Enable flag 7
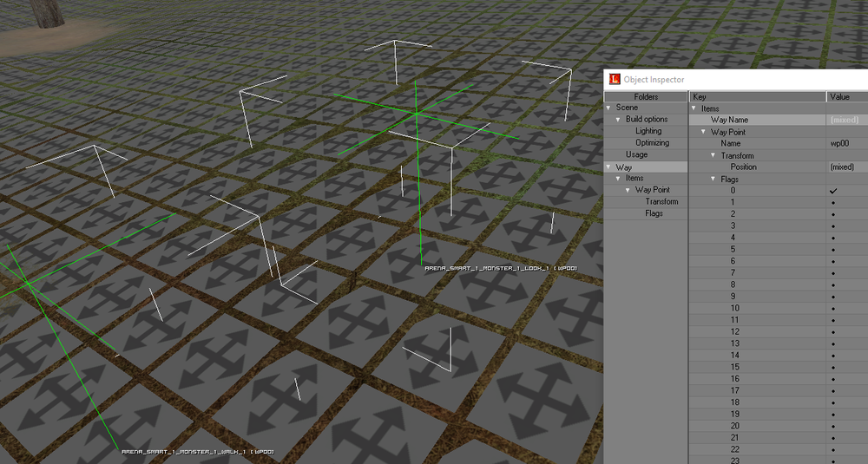 coord(833,273)
